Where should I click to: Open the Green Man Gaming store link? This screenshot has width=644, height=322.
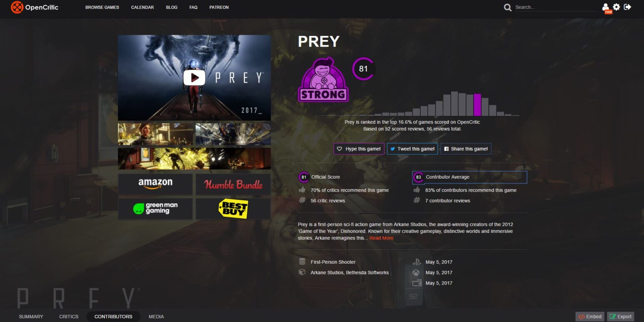(x=155, y=208)
